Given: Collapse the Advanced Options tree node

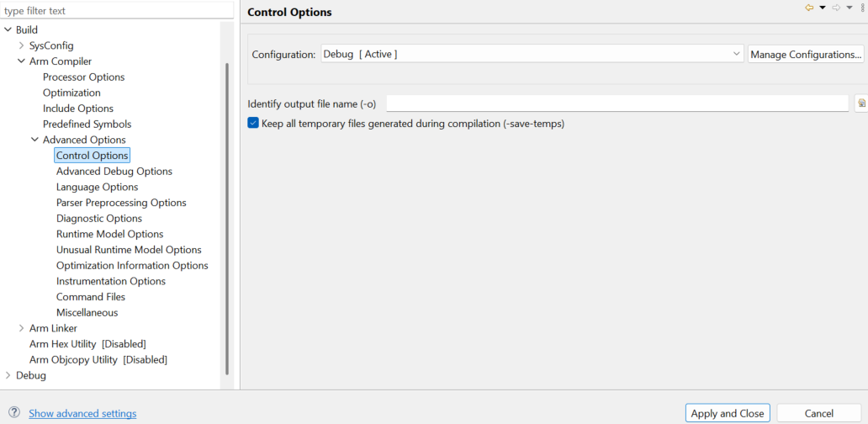Looking at the screenshot, I should tap(34, 140).
